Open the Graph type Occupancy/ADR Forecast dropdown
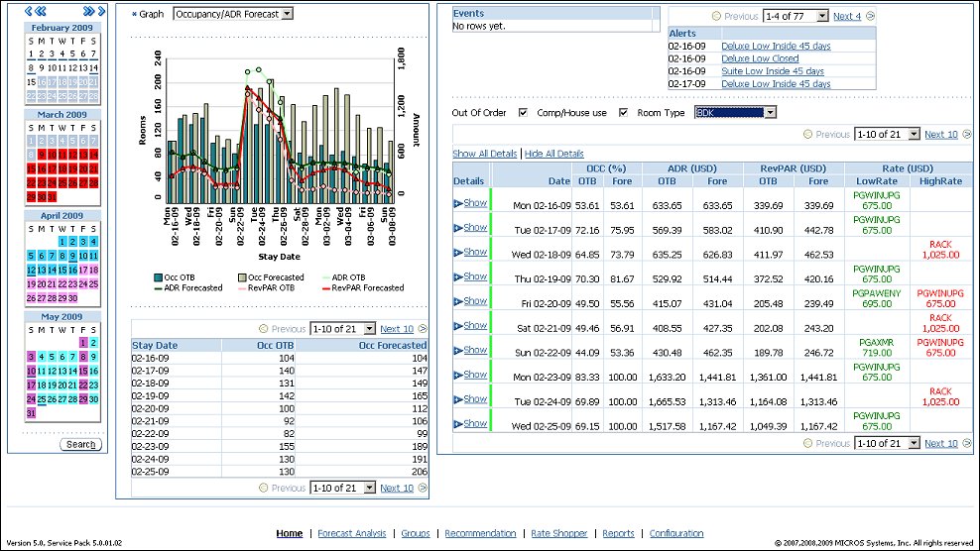This screenshot has height=551, width=980. point(233,14)
